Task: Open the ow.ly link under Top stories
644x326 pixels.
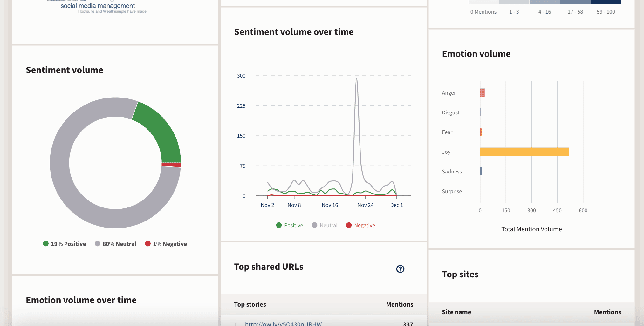Action: click(283, 323)
